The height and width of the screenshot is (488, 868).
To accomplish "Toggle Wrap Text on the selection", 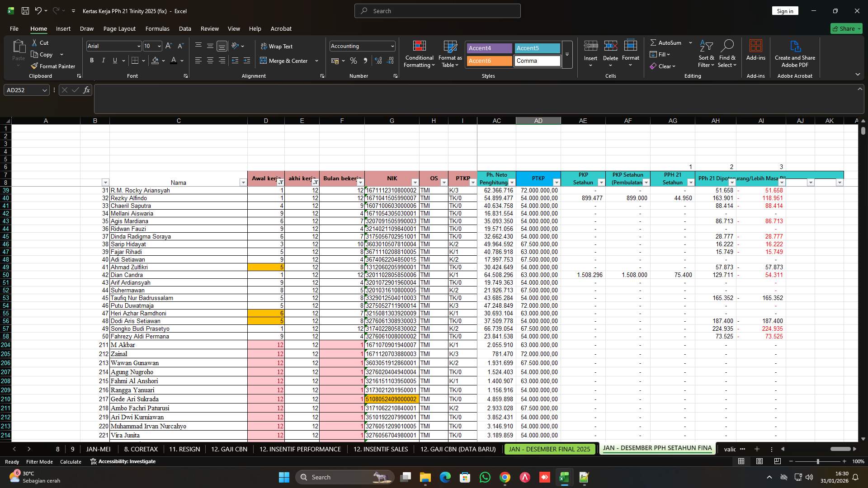I will 277,46.
